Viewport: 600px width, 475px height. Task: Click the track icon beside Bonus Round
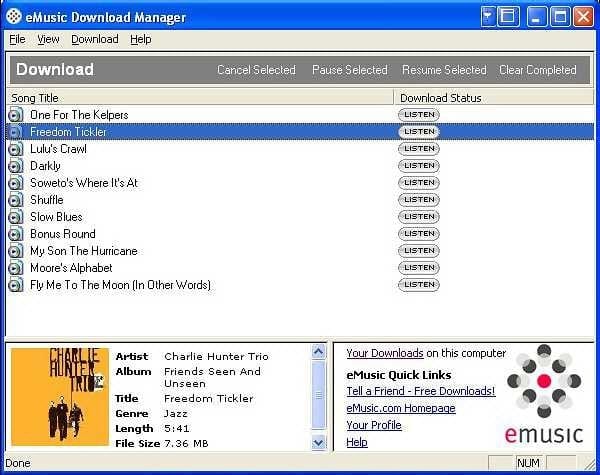(15, 234)
